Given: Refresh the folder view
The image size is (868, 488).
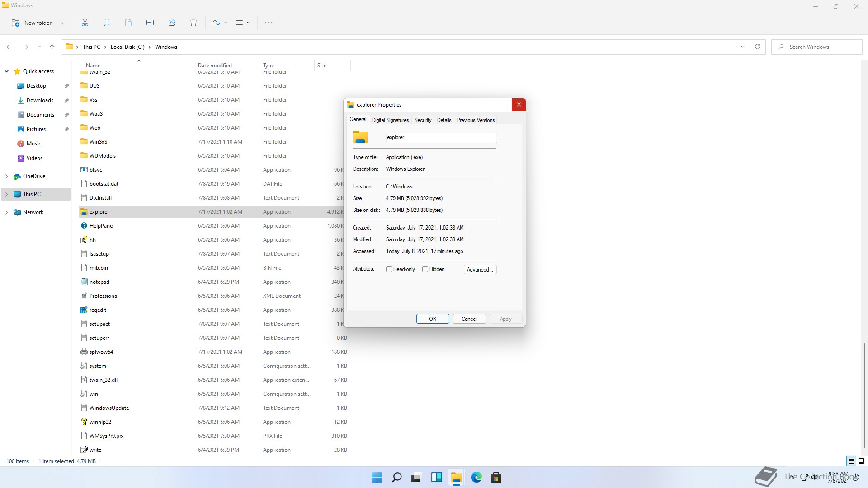Looking at the screenshot, I should (x=758, y=47).
